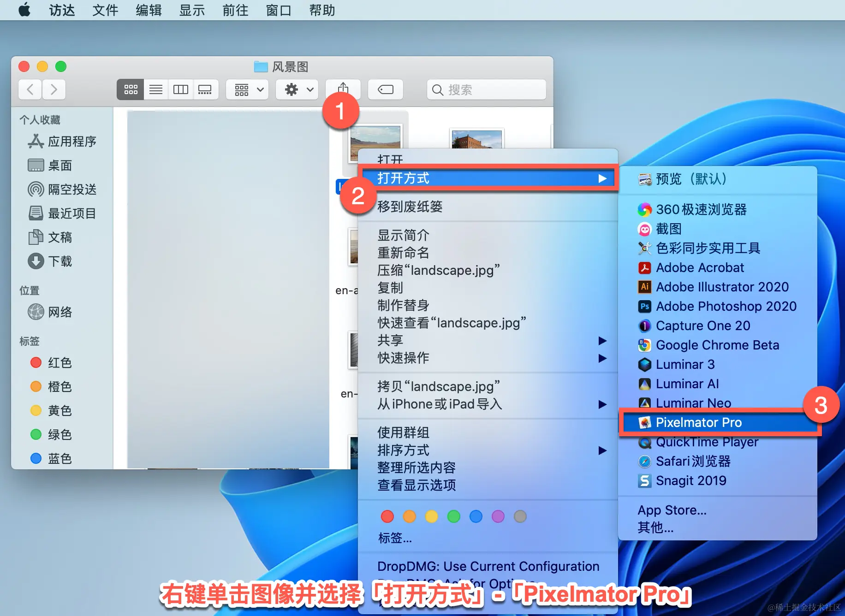Open 文稿 in the sidebar
845x616 pixels.
point(50,237)
